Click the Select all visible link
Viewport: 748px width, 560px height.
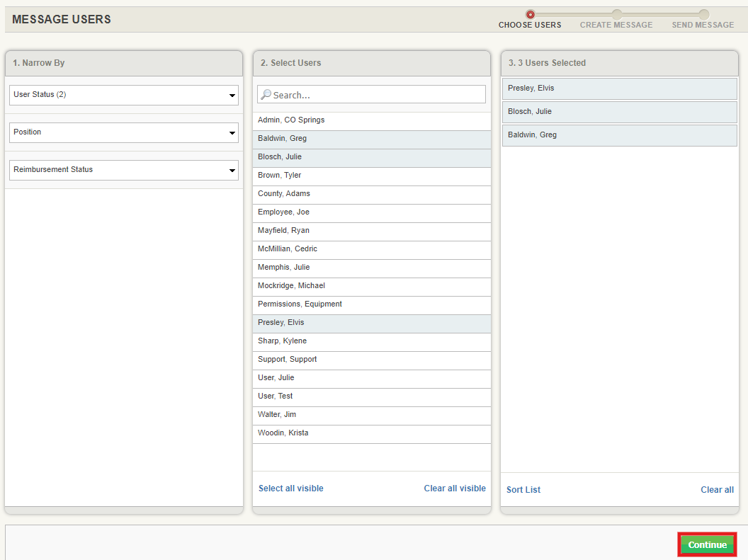click(x=291, y=488)
